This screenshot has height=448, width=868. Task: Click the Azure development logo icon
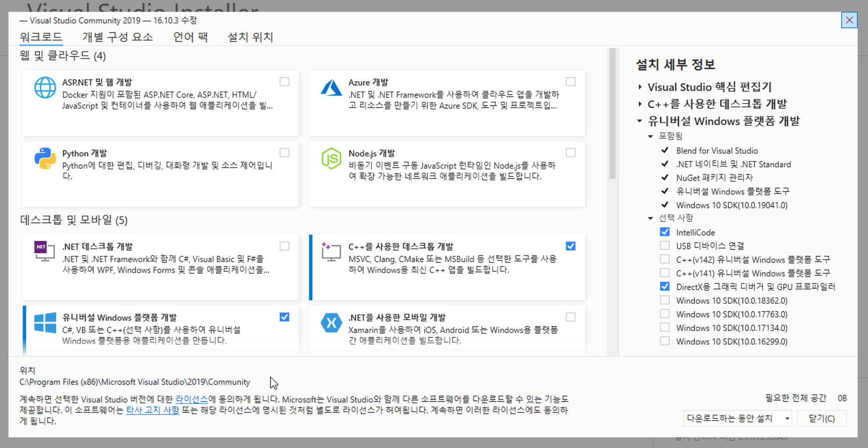point(331,88)
